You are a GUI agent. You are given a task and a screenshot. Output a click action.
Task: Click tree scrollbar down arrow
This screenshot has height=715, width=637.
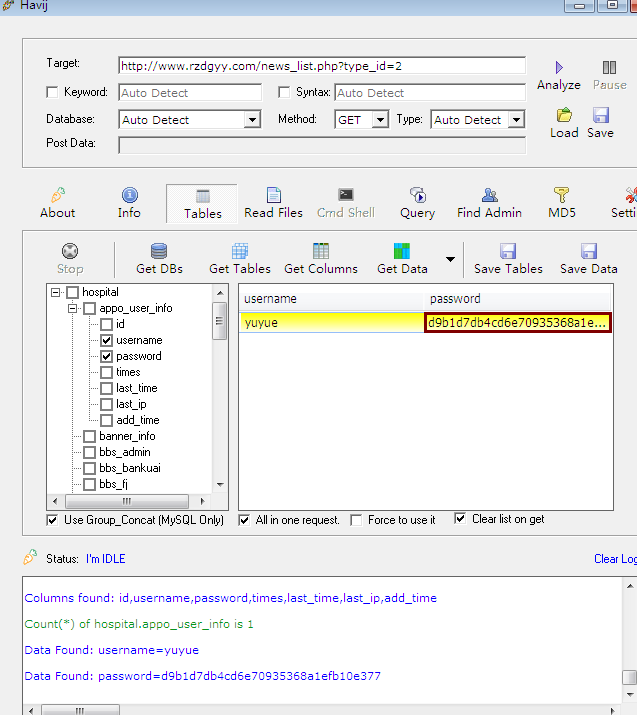point(220,485)
